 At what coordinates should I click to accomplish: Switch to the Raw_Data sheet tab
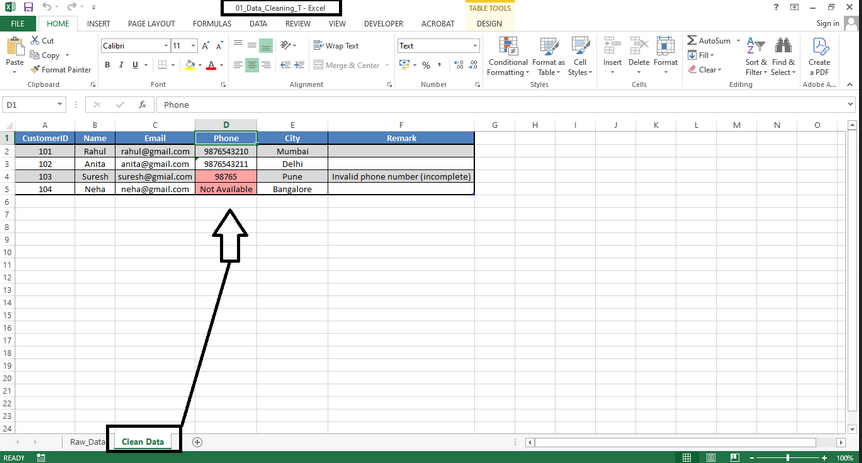click(x=86, y=441)
